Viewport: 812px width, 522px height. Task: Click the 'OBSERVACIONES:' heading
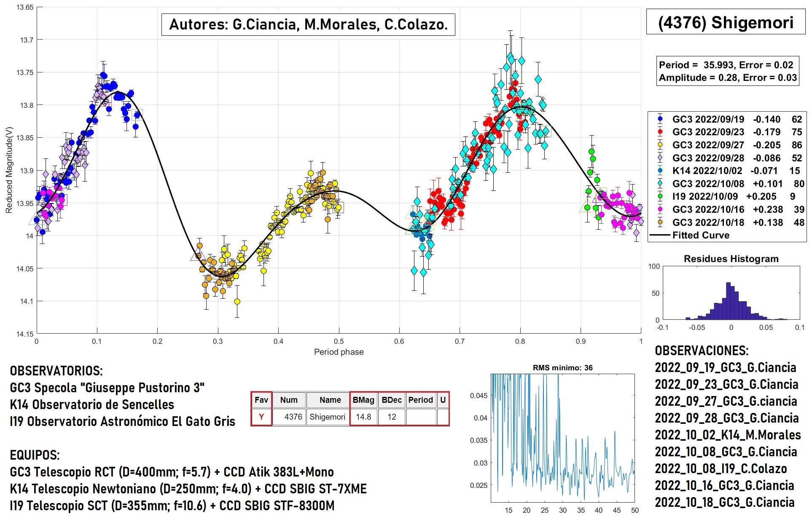702,351
